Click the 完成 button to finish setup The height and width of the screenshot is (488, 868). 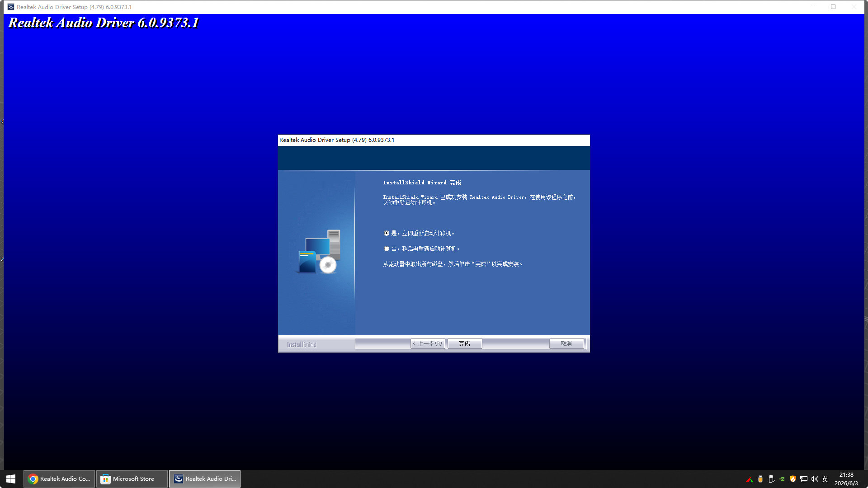point(464,344)
